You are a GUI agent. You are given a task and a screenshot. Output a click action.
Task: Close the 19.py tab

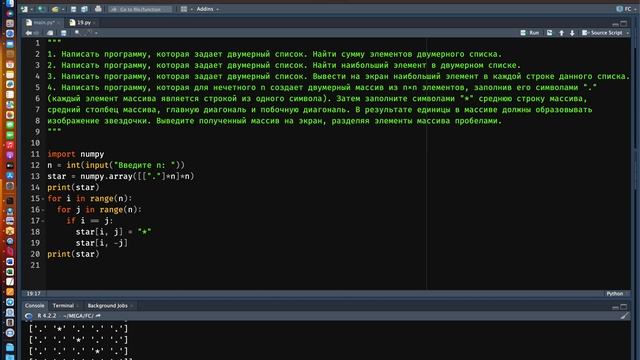(95, 23)
